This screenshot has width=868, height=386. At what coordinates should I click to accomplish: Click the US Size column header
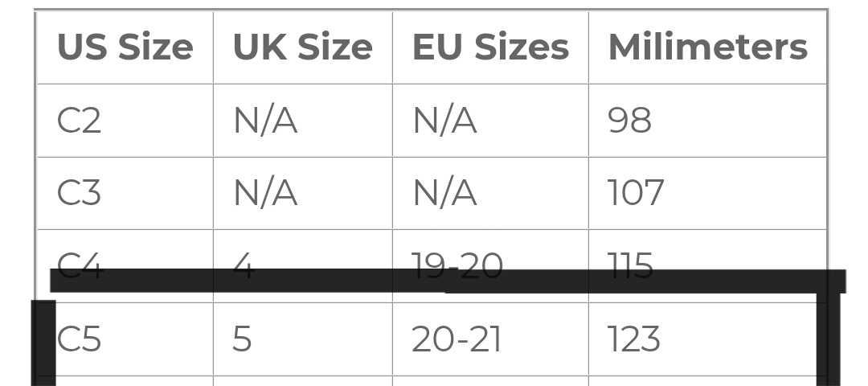point(125,47)
